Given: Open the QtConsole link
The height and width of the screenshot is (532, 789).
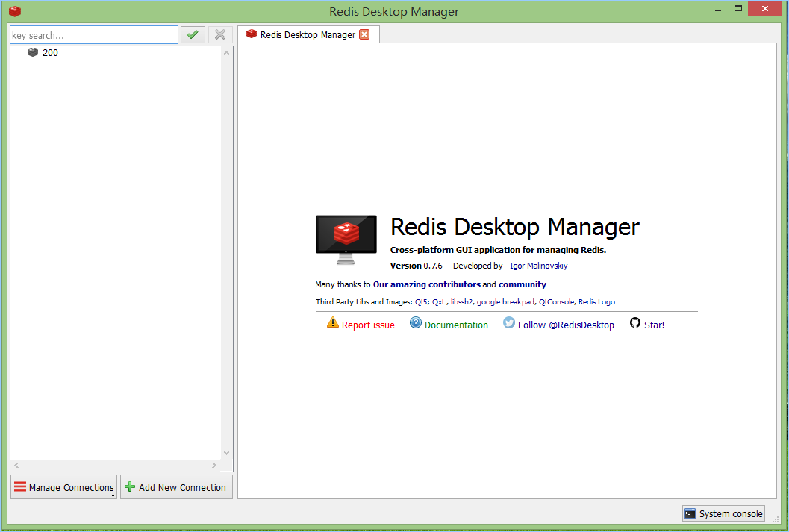Looking at the screenshot, I should click(x=556, y=301).
